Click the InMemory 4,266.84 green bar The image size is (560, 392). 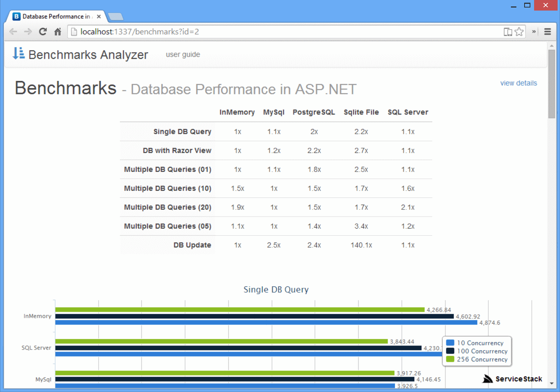coord(240,310)
